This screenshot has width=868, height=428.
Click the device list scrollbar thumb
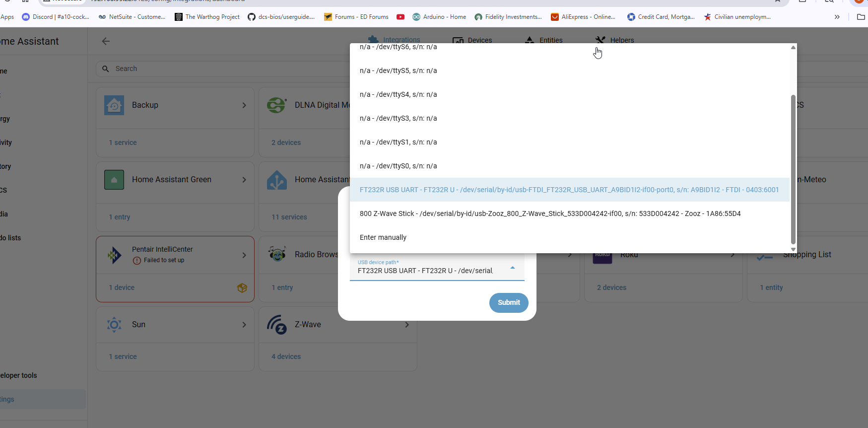click(x=793, y=169)
